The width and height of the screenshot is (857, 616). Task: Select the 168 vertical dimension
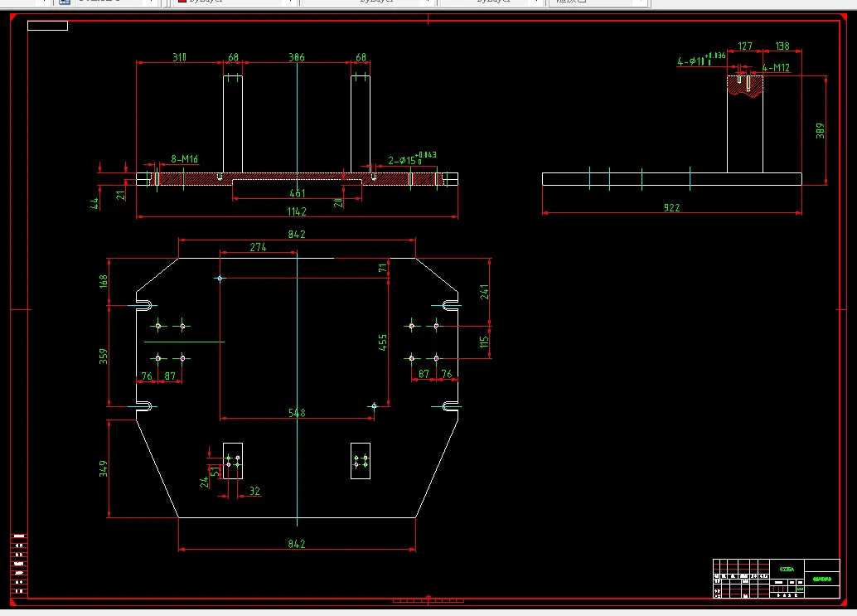[x=103, y=281]
